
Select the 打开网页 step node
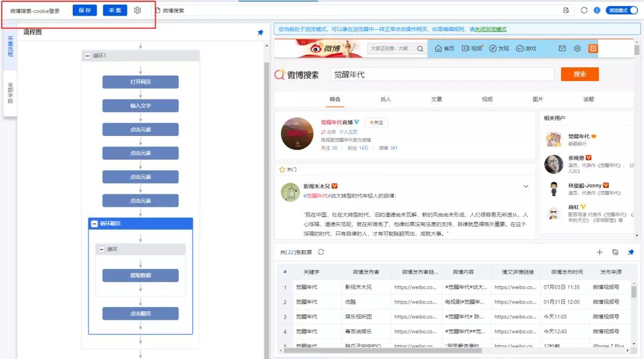tap(141, 82)
